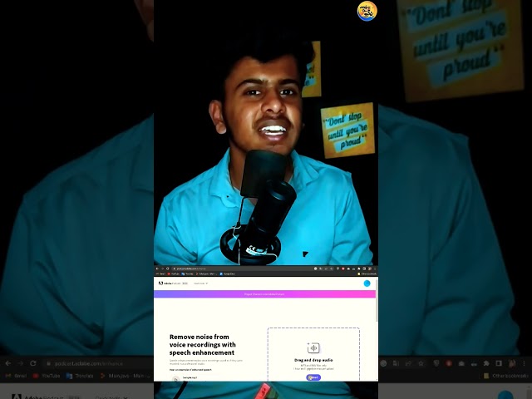Viewport: 532px width, 399px height.
Task: Click the 'Remove noise from voice recordings' heading
Action: [x=203, y=344]
